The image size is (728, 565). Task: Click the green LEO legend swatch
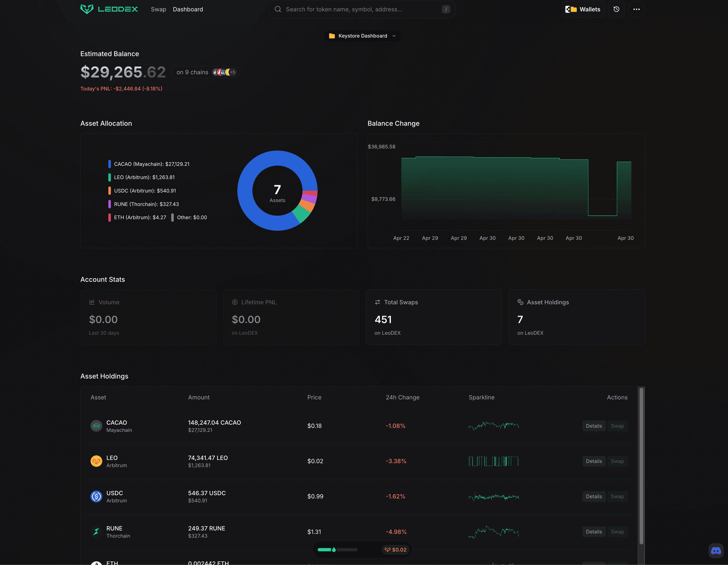tap(109, 177)
